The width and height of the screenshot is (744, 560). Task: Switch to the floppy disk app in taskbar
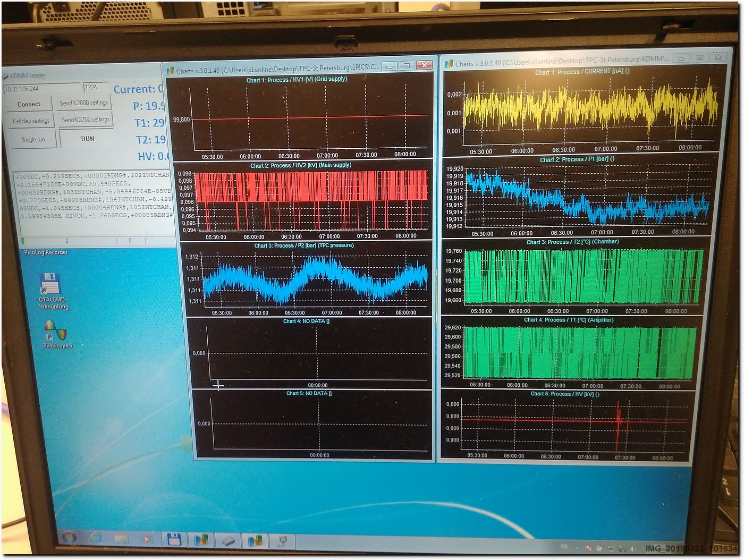[x=174, y=540]
